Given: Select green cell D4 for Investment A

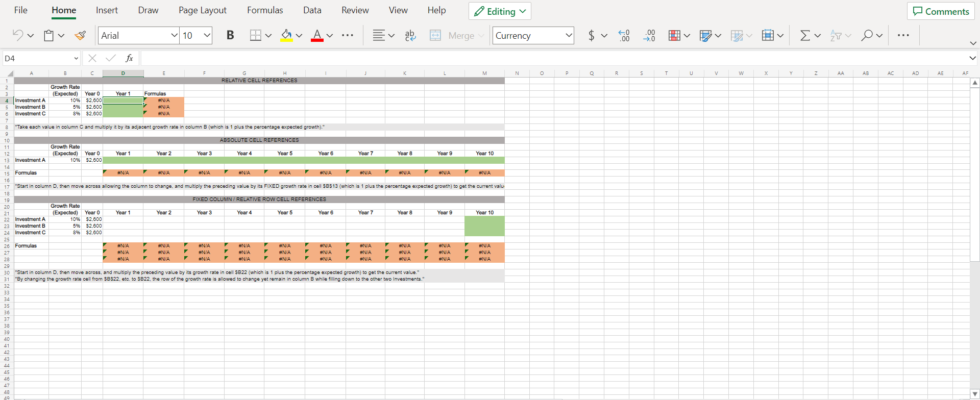Looking at the screenshot, I should [123, 101].
